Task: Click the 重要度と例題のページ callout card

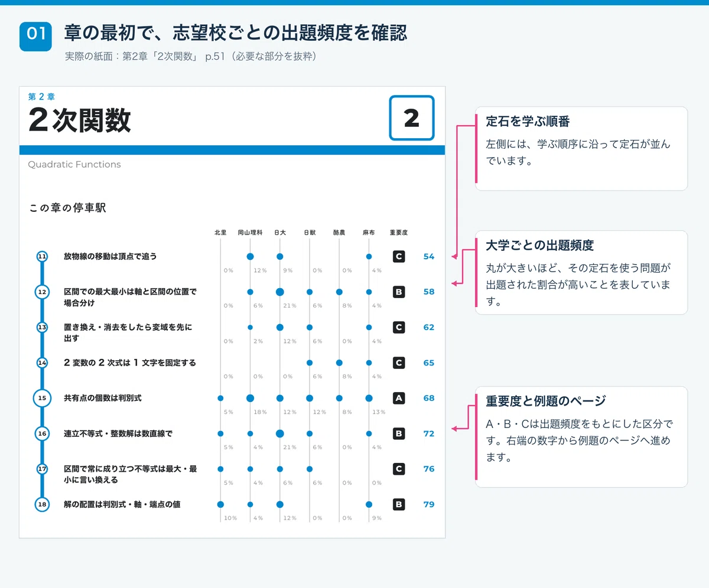Action: (x=581, y=437)
